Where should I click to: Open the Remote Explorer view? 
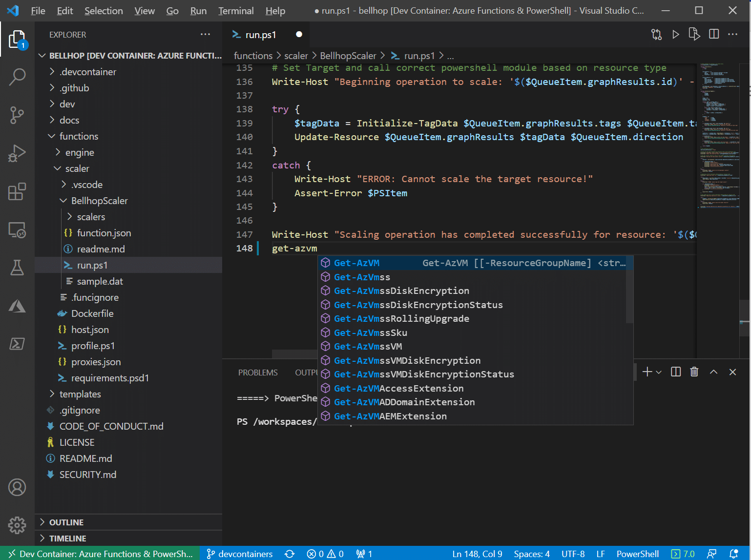(x=18, y=230)
